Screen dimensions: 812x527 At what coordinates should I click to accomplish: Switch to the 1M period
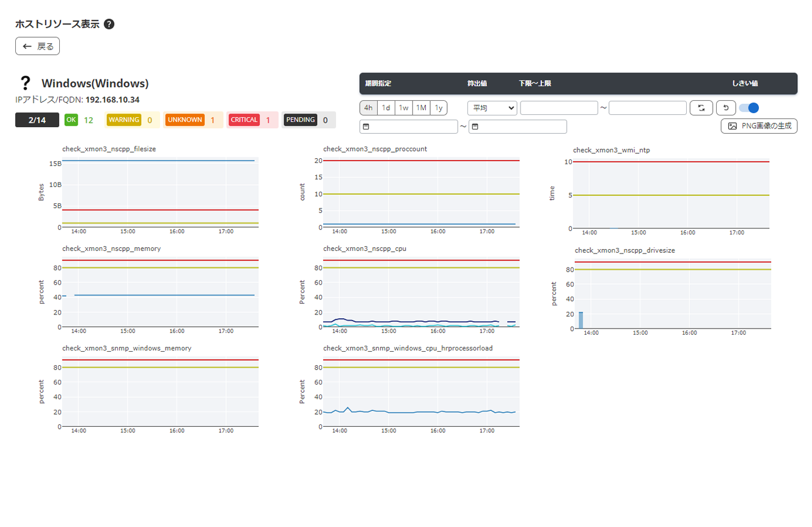tap(422, 108)
